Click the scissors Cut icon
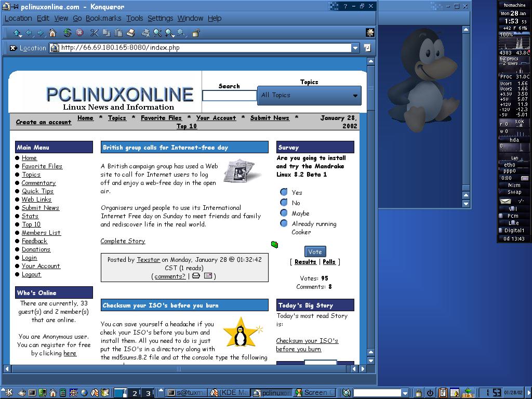The image size is (532, 399). point(95,33)
